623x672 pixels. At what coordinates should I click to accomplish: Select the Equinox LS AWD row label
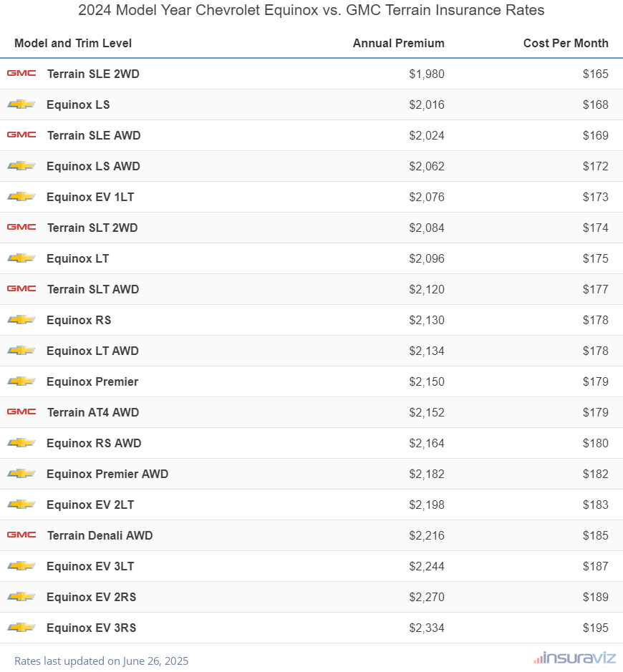93,166
